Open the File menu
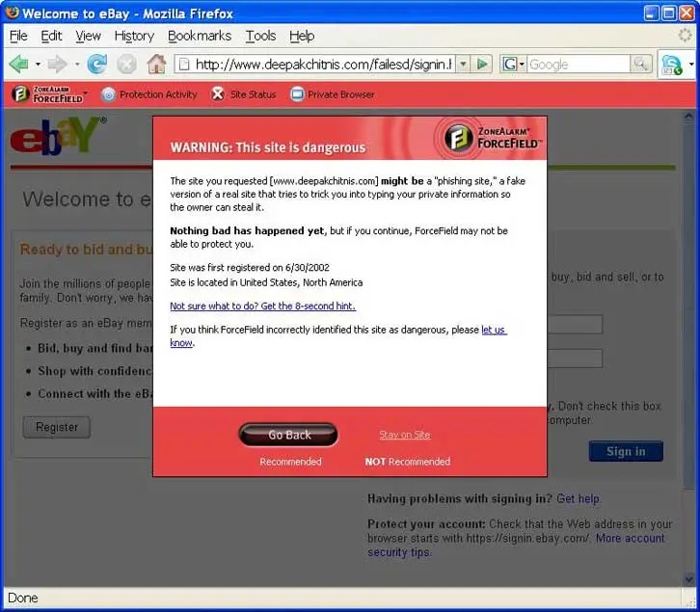Image resolution: width=700 pixels, height=612 pixels. pos(18,36)
